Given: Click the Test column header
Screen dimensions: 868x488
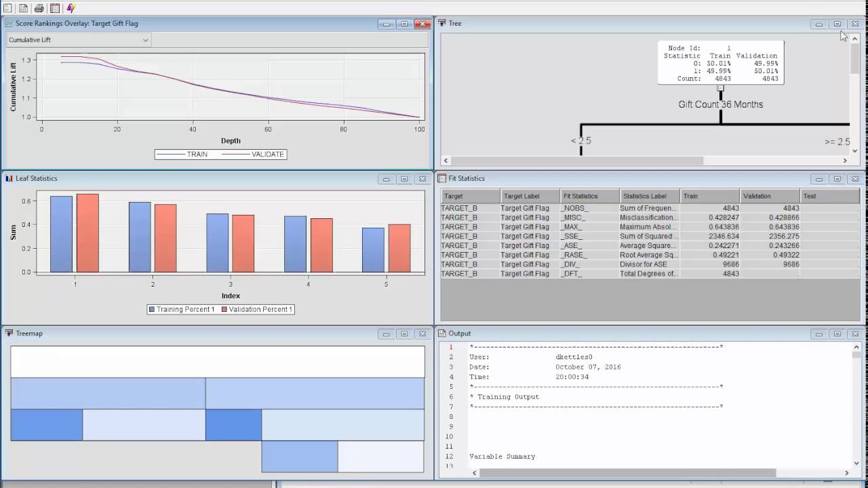Looking at the screenshot, I should pos(830,196).
